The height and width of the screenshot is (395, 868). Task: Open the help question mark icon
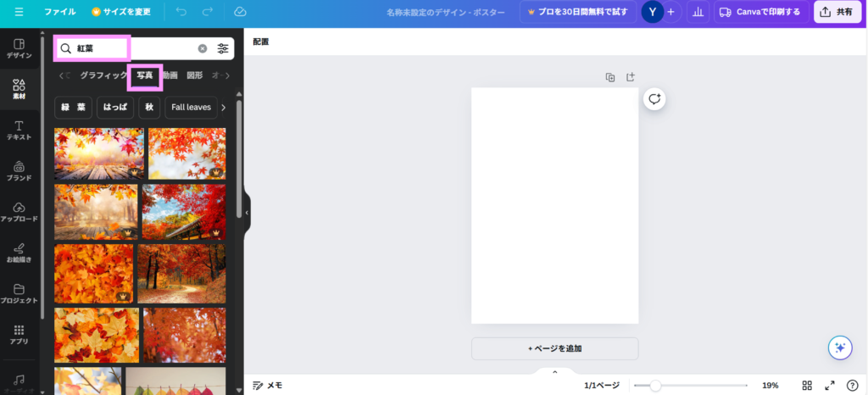click(852, 385)
